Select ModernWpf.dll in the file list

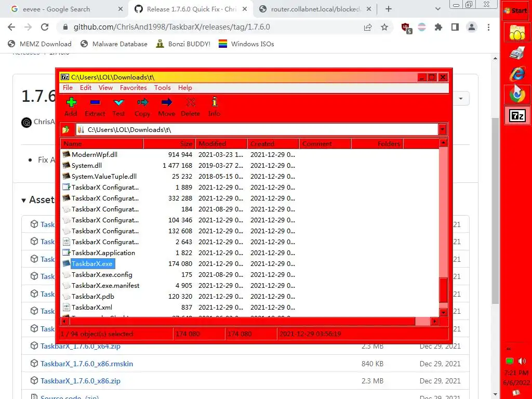pyautogui.click(x=95, y=155)
